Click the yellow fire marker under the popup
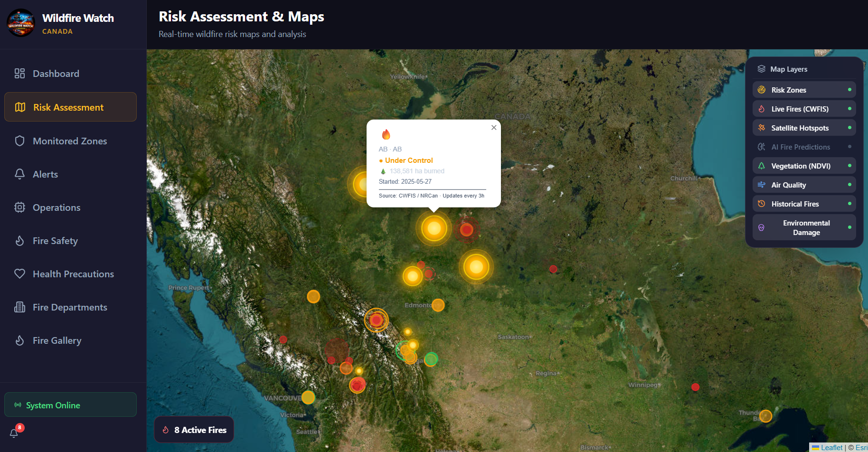868x452 pixels. 434,228
